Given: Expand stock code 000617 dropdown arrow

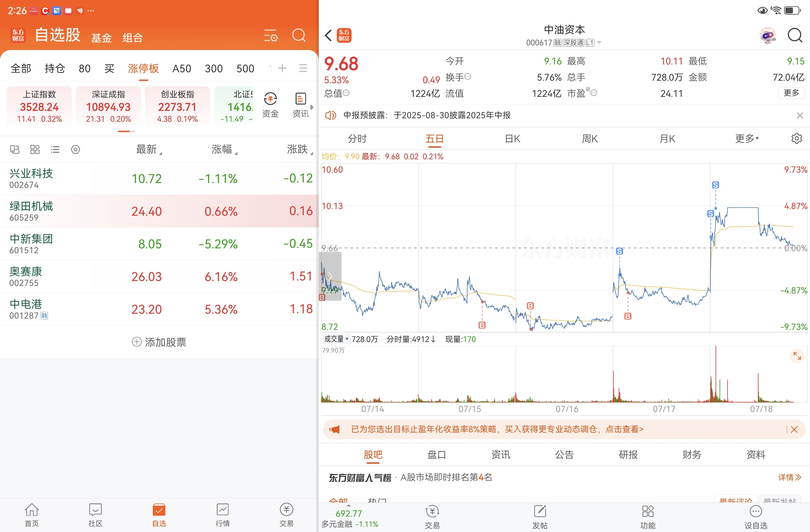Looking at the screenshot, I should point(599,43).
